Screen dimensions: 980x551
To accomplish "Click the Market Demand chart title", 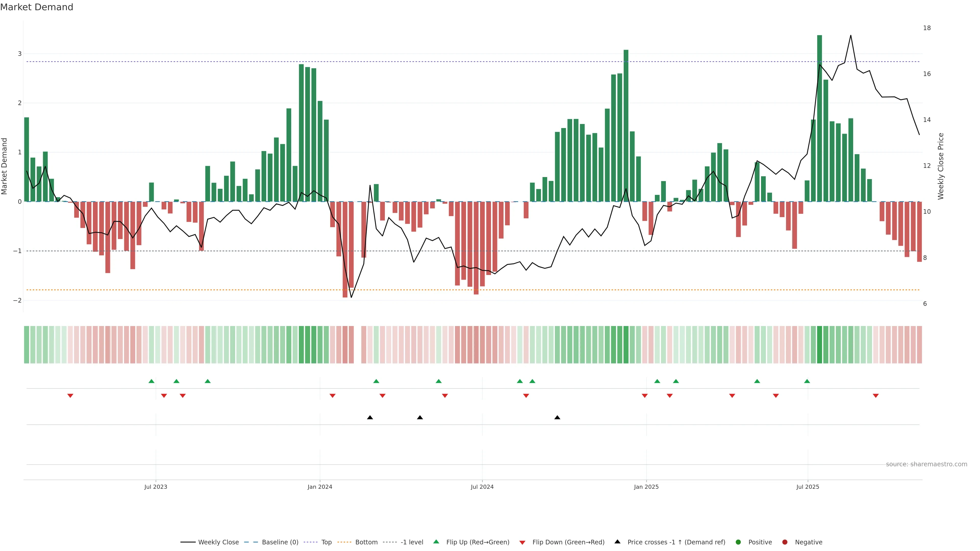I will (36, 7).
